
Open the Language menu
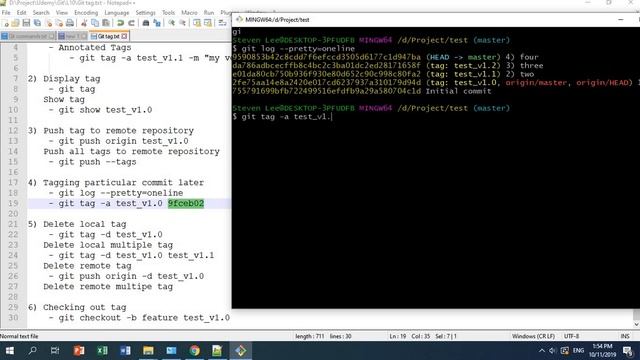tap(117, 13)
